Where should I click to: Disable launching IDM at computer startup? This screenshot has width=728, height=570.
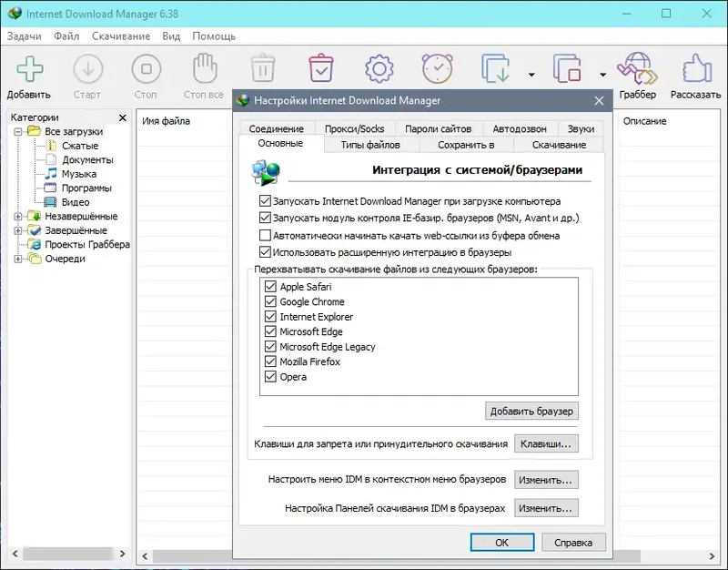264,201
